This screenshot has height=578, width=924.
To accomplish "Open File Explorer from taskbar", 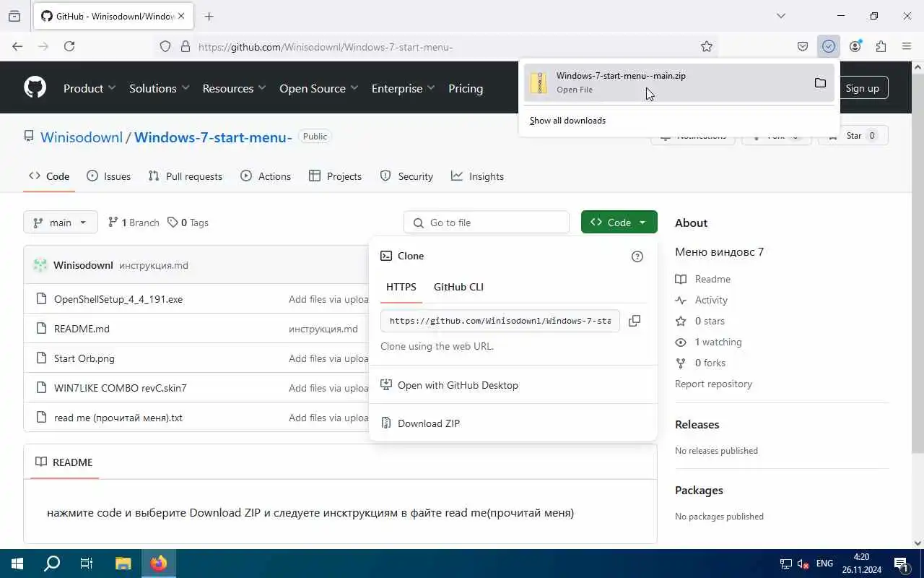I will (x=123, y=564).
